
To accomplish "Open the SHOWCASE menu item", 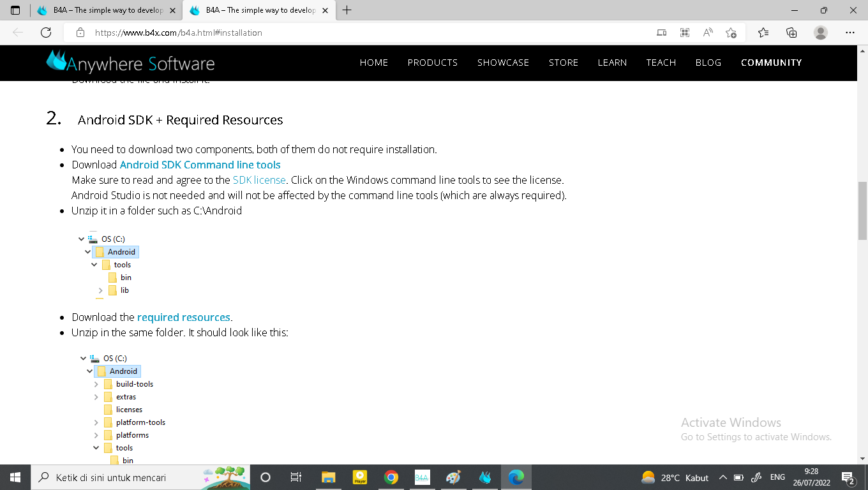I will pos(503,63).
